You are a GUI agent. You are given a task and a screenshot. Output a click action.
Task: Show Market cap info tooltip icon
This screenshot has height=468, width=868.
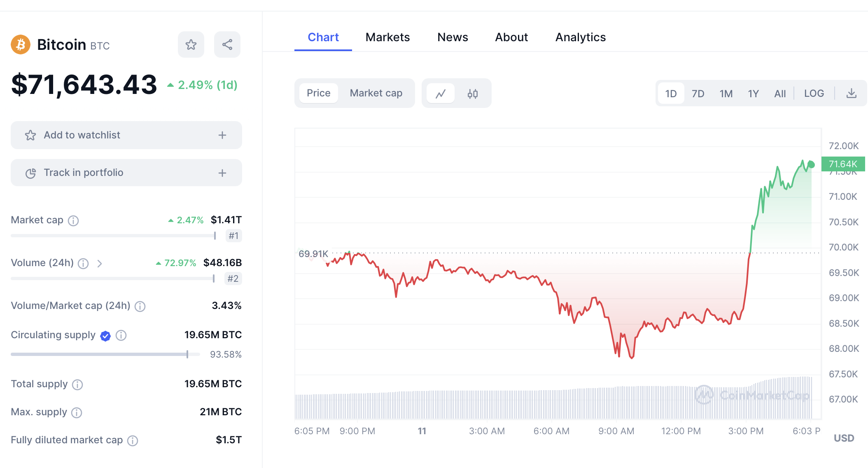tap(73, 220)
